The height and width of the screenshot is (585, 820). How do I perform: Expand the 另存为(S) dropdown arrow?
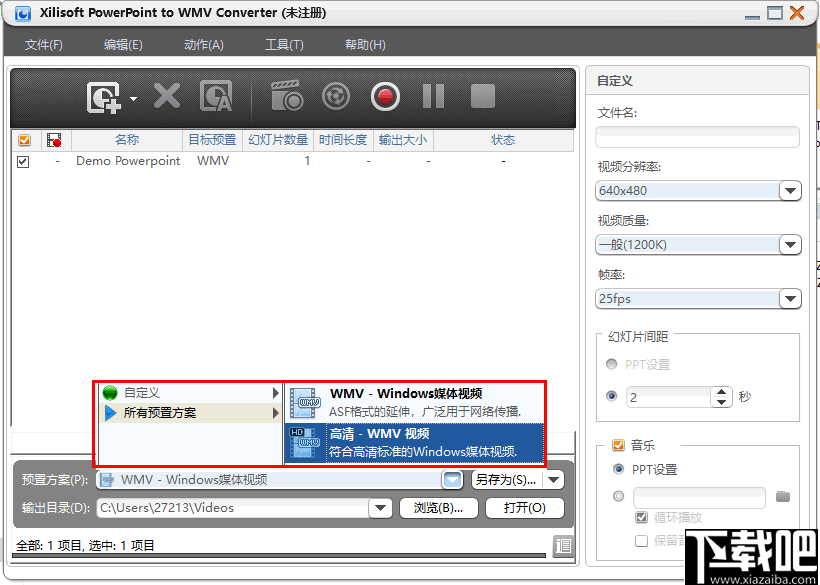(556, 480)
